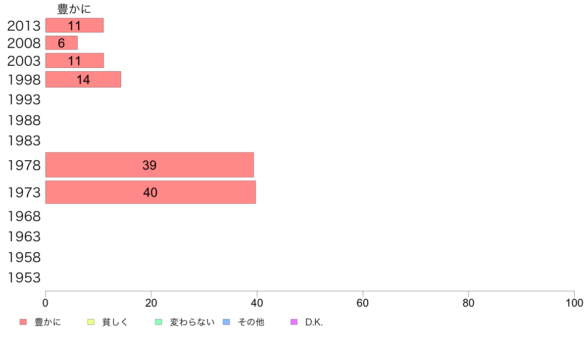Click the 1953 year axis label
Screen dimensions: 588x364
pos(24,277)
